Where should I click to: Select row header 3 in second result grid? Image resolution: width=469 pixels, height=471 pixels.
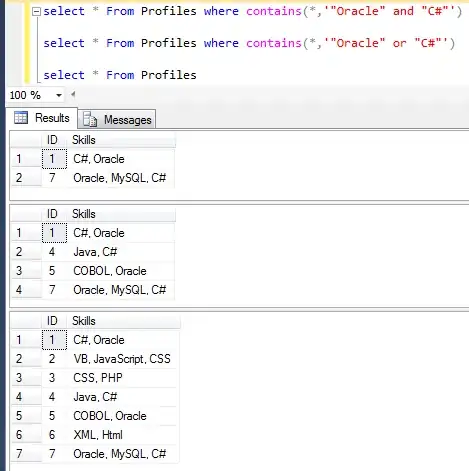point(26,271)
